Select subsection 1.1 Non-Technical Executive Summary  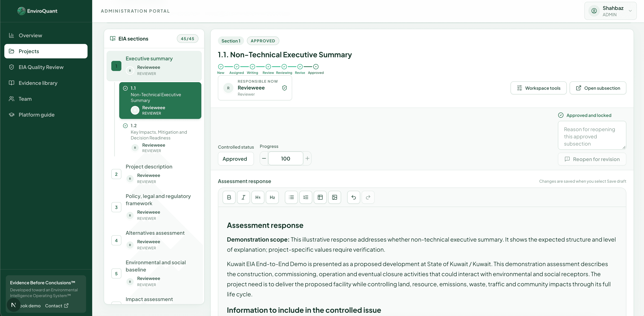[x=160, y=101]
